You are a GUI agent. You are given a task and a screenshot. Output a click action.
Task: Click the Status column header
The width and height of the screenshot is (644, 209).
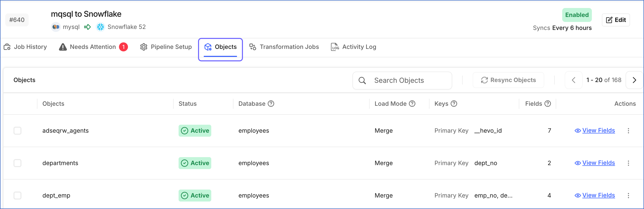coord(188,104)
